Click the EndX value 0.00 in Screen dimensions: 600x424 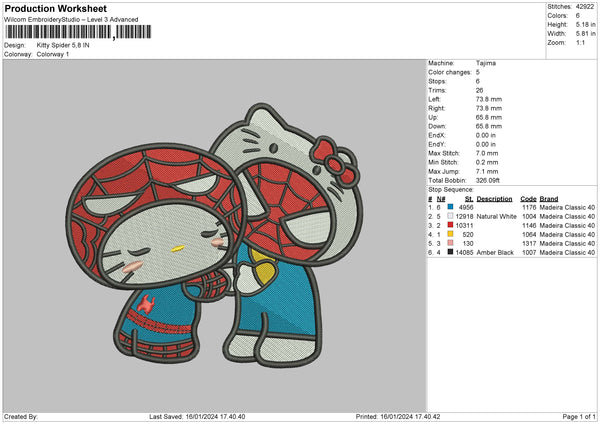[486, 135]
